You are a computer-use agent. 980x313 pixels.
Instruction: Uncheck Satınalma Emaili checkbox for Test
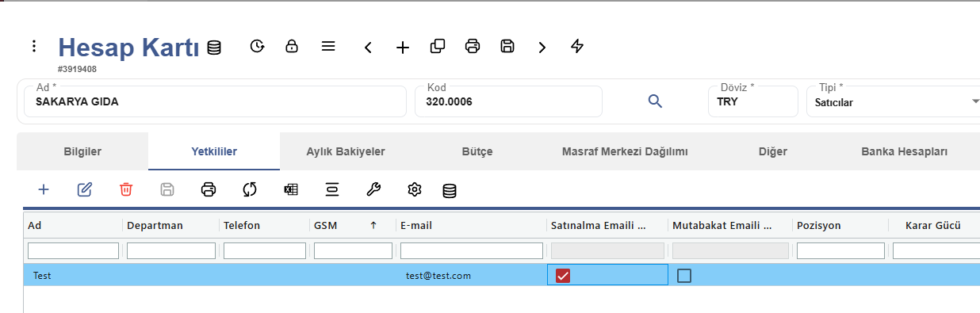[x=563, y=276]
